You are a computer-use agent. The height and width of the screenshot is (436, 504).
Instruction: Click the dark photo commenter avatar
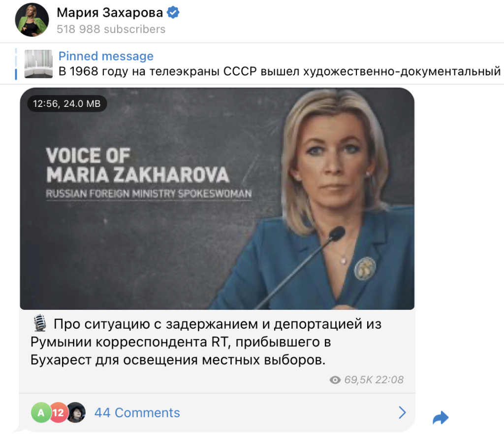(76, 412)
